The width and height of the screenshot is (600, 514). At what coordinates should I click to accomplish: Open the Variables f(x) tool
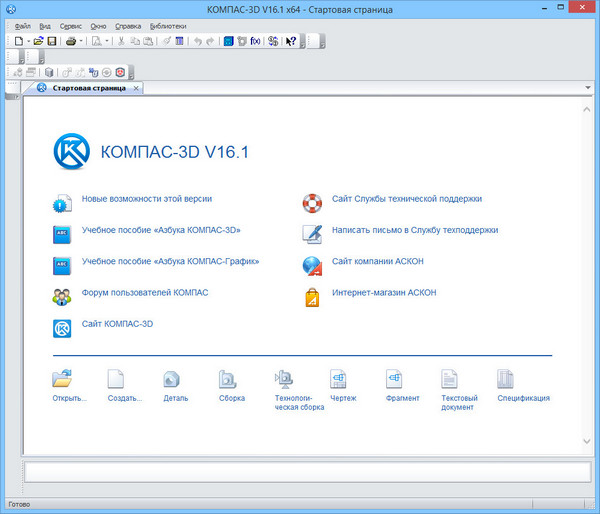coord(255,41)
